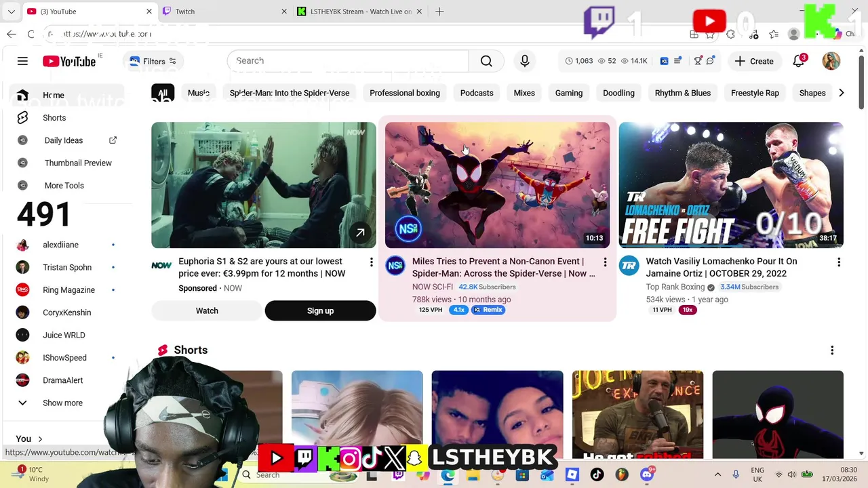Select Spider-Man: Into the Spider-Verse chip
This screenshot has width=868, height=488.
[290, 93]
